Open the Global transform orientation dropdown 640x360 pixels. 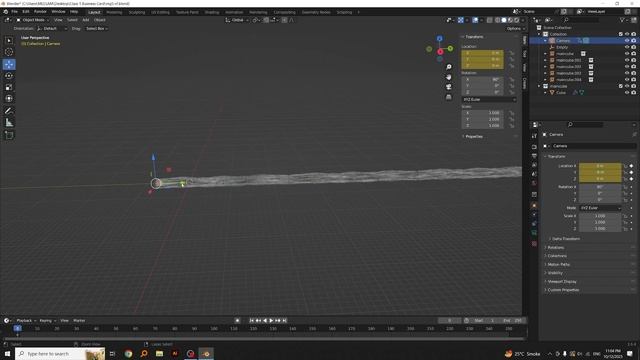tap(237, 20)
